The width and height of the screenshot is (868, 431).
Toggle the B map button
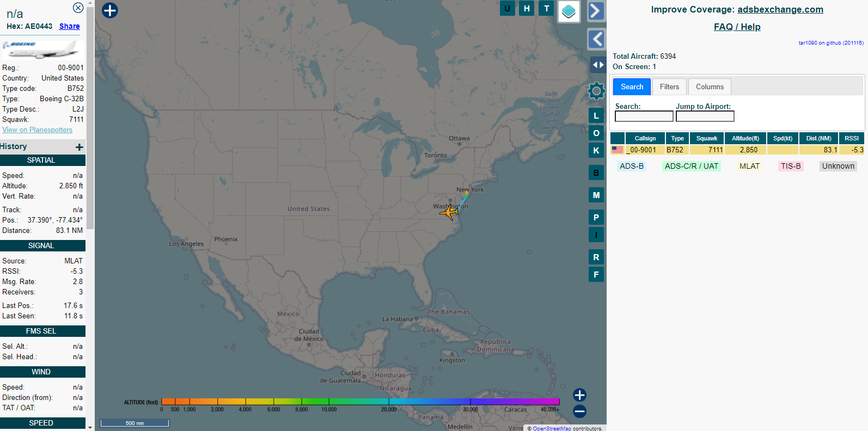coord(596,173)
